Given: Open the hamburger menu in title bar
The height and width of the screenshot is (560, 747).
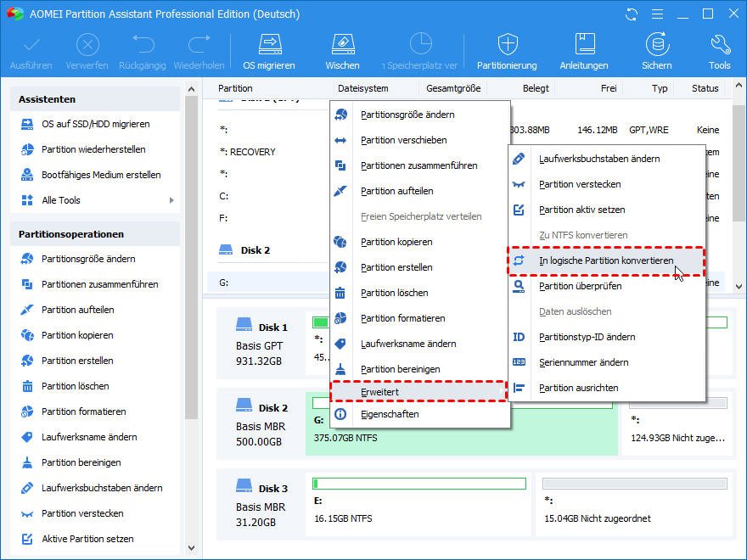Looking at the screenshot, I should tap(657, 14).
